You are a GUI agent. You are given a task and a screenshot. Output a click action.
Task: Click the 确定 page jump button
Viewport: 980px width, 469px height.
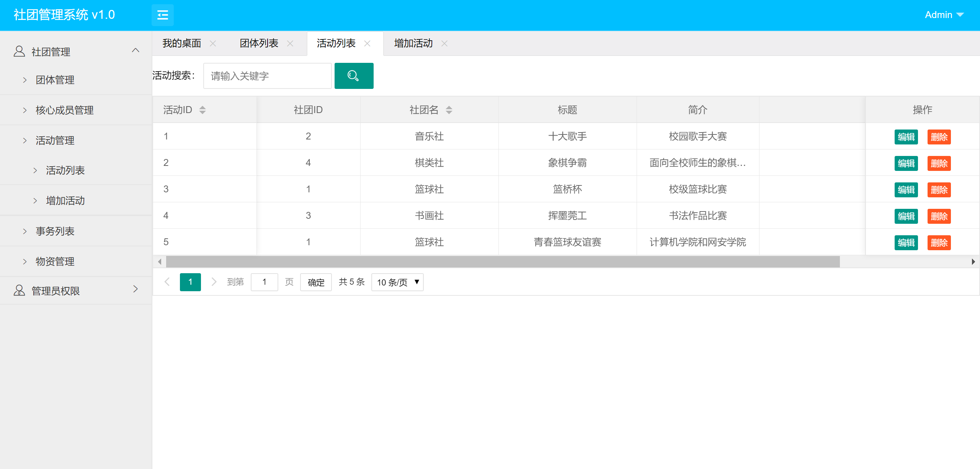coord(316,282)
